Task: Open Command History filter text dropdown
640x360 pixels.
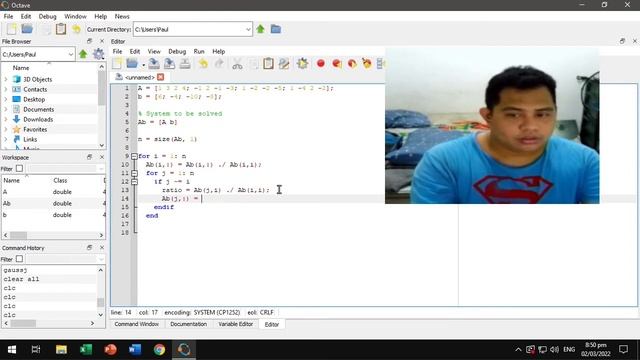Action: tap(101, 259)
